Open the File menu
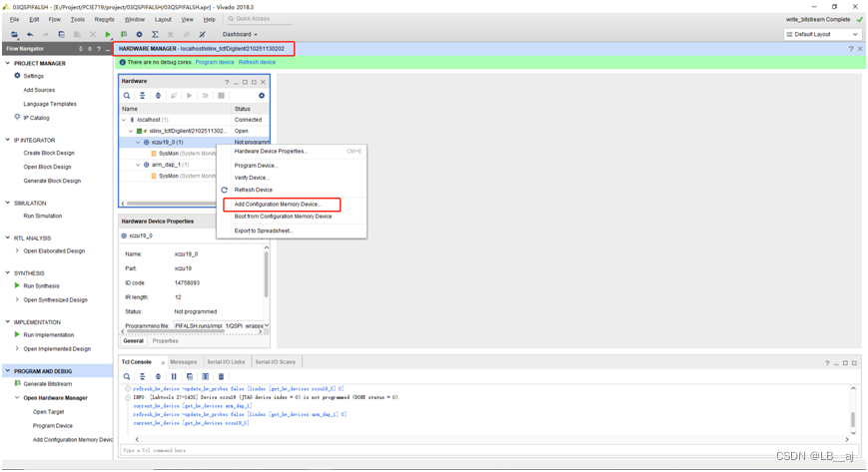The width and height of the screenshot is (868, 472). 14,19
